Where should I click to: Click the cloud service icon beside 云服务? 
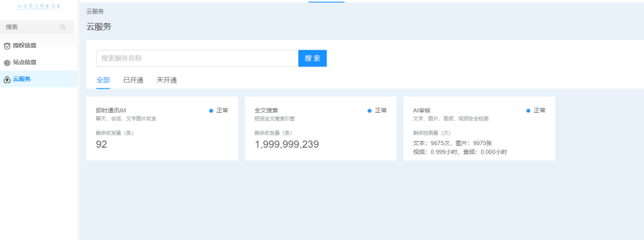click(x=7, y=80)
